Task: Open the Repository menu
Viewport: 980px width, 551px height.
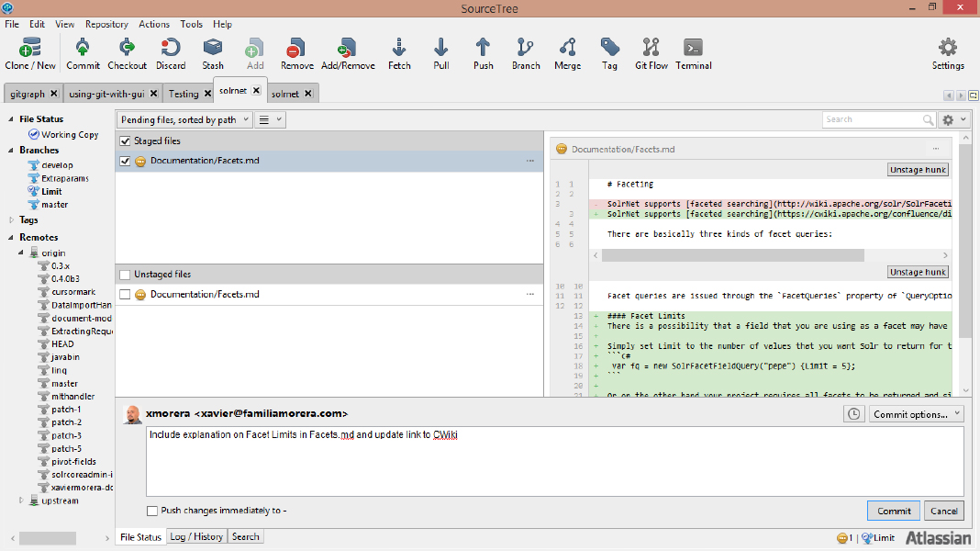Action: tap(106, 24)
